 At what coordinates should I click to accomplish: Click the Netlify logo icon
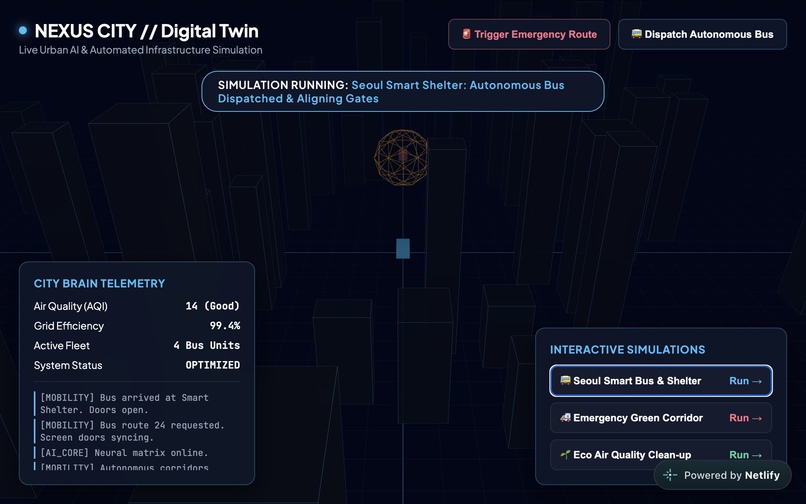[670, 475]
